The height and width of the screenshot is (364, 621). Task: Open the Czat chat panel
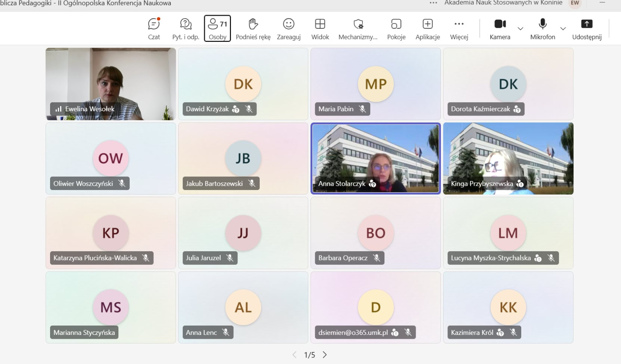pyautogui.click(x=154, y=29)
